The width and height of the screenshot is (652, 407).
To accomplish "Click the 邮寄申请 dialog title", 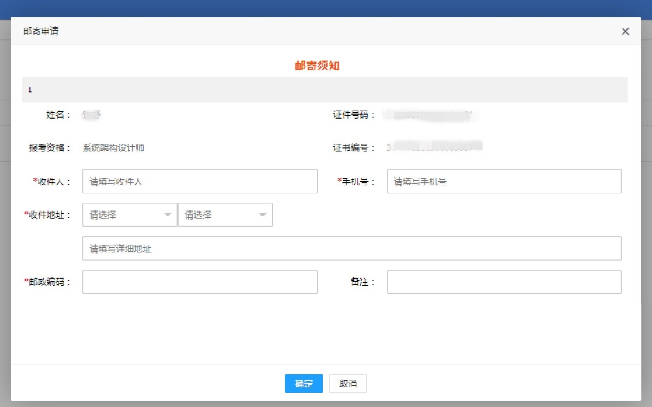I will click(x=41, y=32).
